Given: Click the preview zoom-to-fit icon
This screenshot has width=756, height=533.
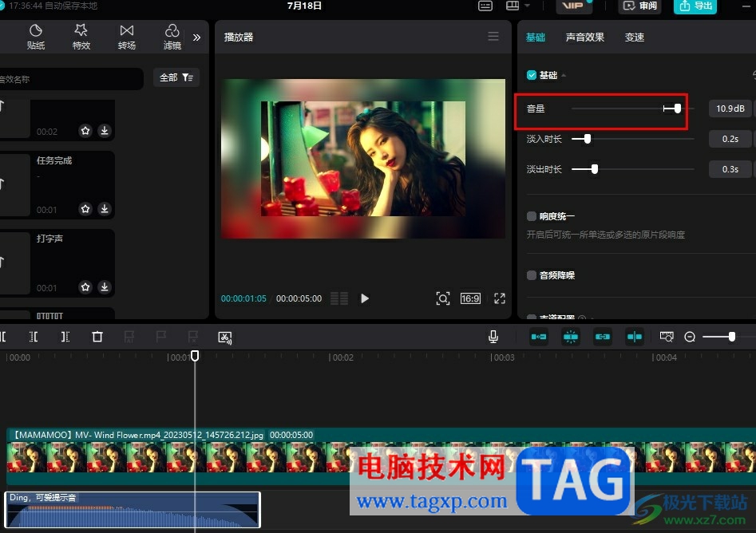Looking at the screenshot, I should tap(442, 298).
